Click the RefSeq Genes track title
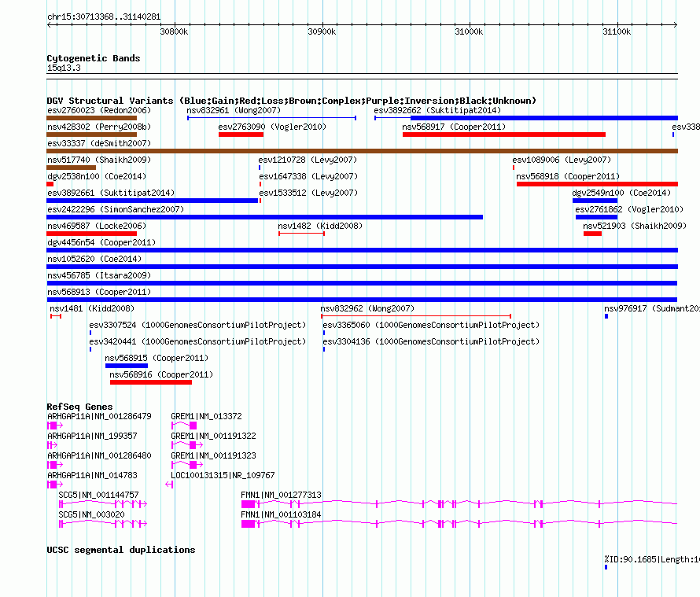Screen dimensions: 700x597 point(79,407)
